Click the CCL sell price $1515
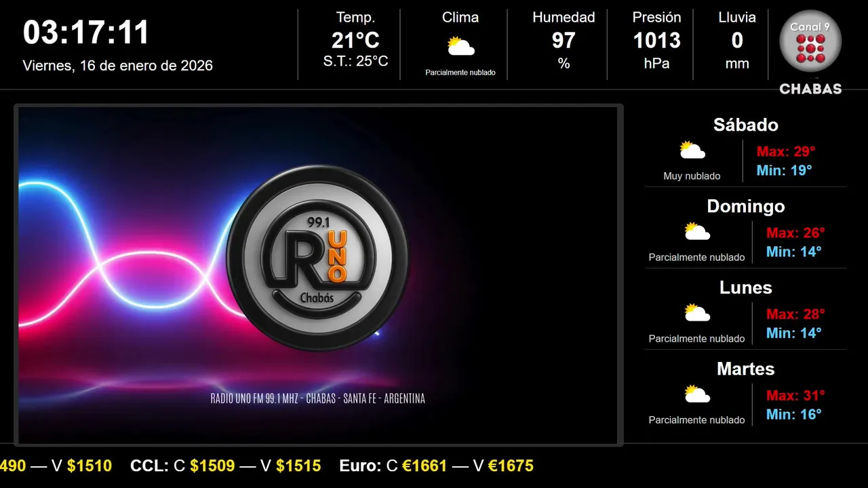 [298, 466]
